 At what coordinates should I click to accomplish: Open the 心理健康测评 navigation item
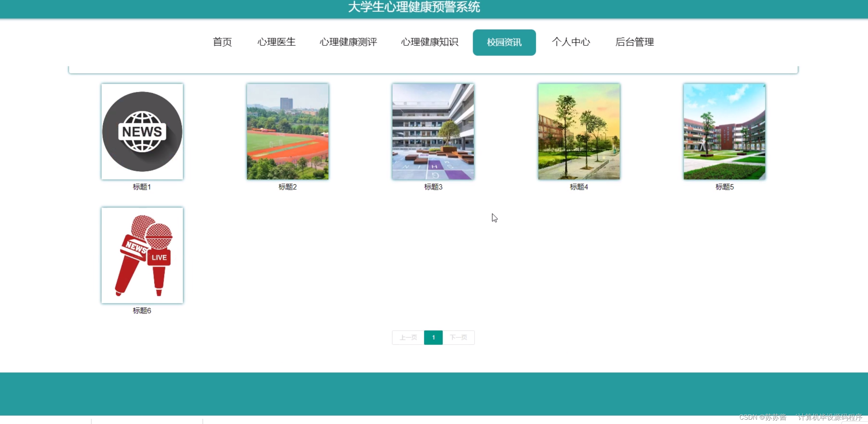coord(348,42)
